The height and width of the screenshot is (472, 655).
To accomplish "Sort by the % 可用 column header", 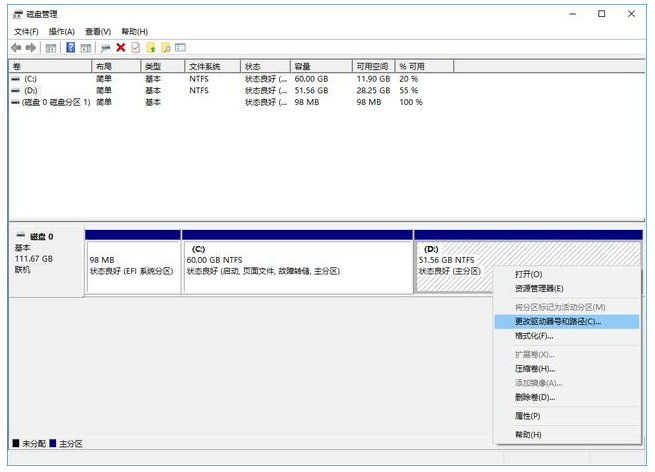I will (x=424, y=66).
